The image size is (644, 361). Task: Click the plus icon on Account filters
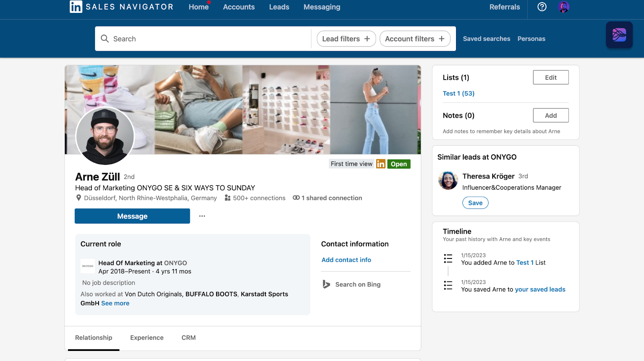tap(442, 39)
